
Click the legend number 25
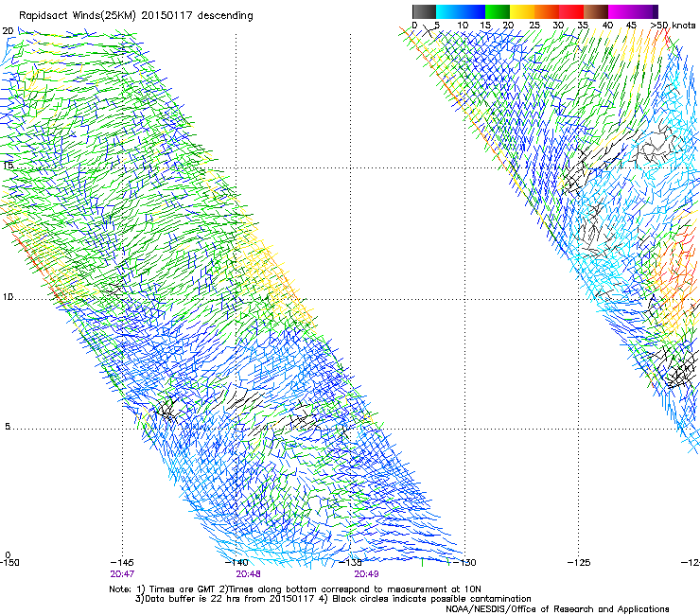pos(534,26)
